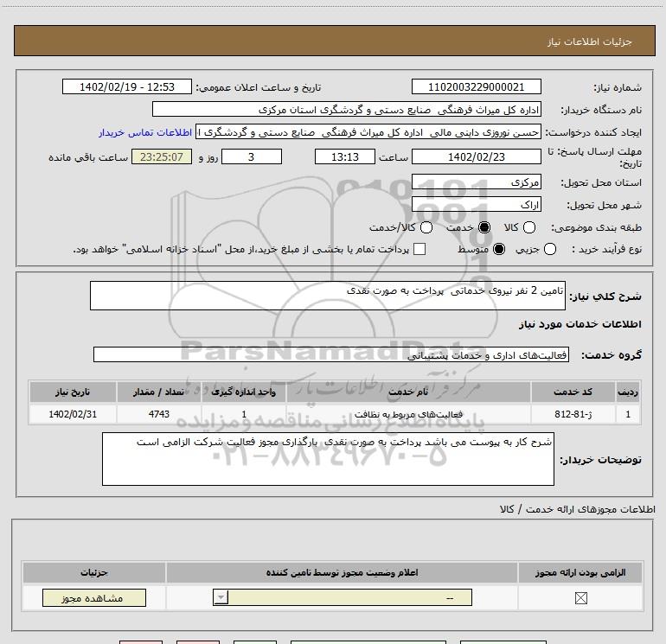
Task: Toggle the الزامی بودن ارائه مجوز checkbox
Action: [580, 598]
